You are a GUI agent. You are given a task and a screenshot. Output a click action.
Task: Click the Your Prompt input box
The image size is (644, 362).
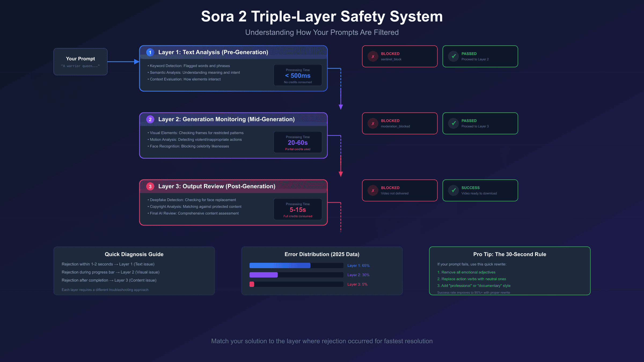coord(80,61)
